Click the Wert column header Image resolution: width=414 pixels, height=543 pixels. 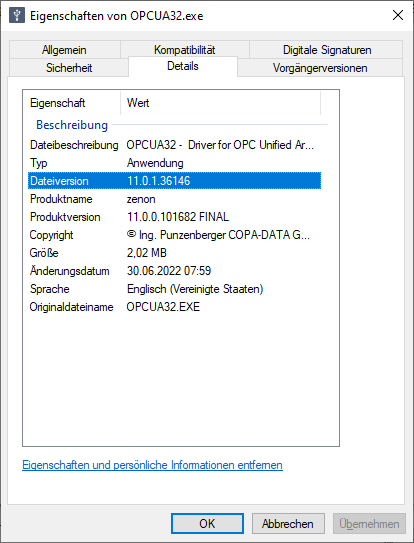220,103
